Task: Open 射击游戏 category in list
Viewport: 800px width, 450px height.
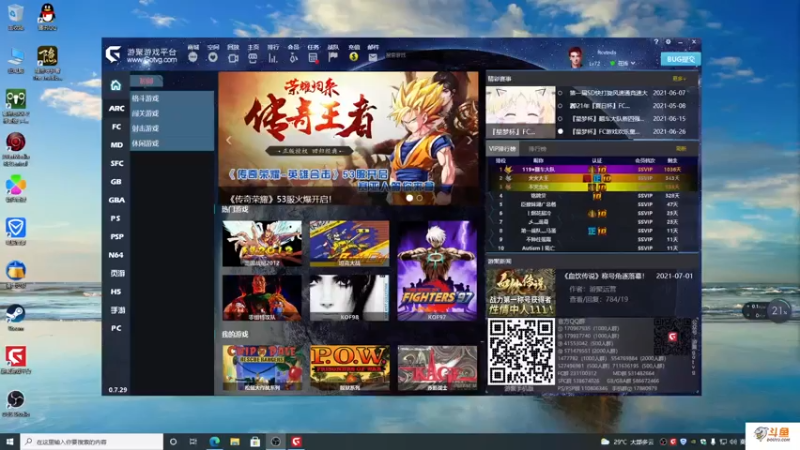Action: click(171, 129)
